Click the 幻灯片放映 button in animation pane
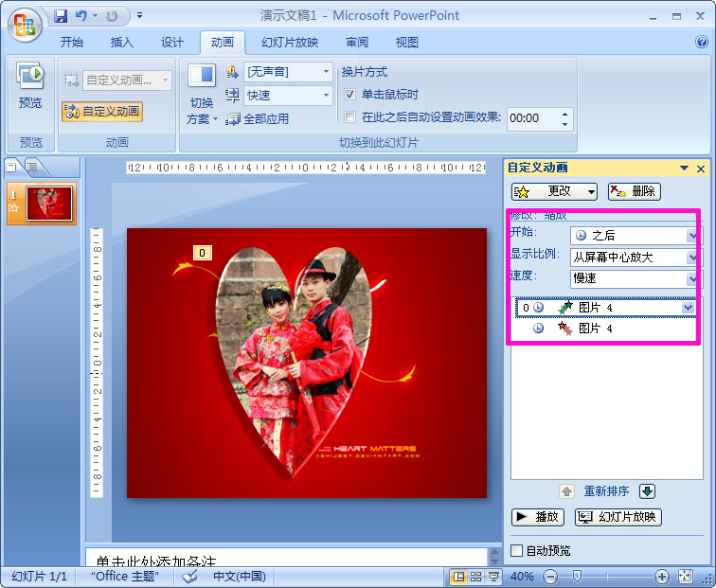Screen dimensions: 716x588 click(618, 517)
